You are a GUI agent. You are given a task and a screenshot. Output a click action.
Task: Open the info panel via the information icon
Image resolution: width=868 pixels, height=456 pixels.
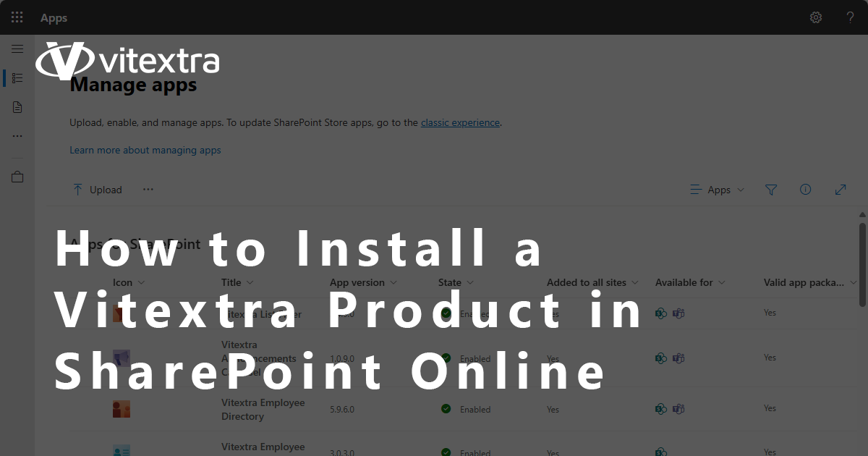(806, 189)
